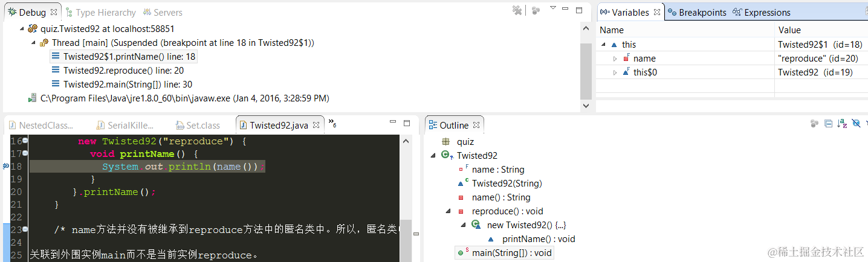Close the Debug view tab
This screenshot has height=262, width=868.
54,12
